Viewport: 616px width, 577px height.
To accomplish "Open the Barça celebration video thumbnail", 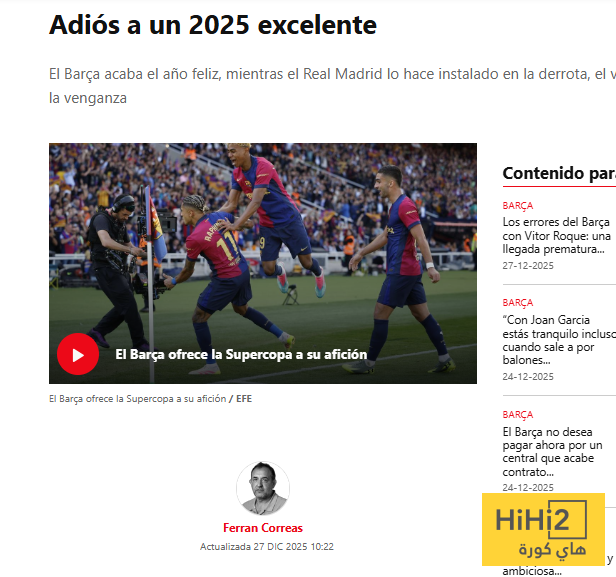I will click(263, 263).
